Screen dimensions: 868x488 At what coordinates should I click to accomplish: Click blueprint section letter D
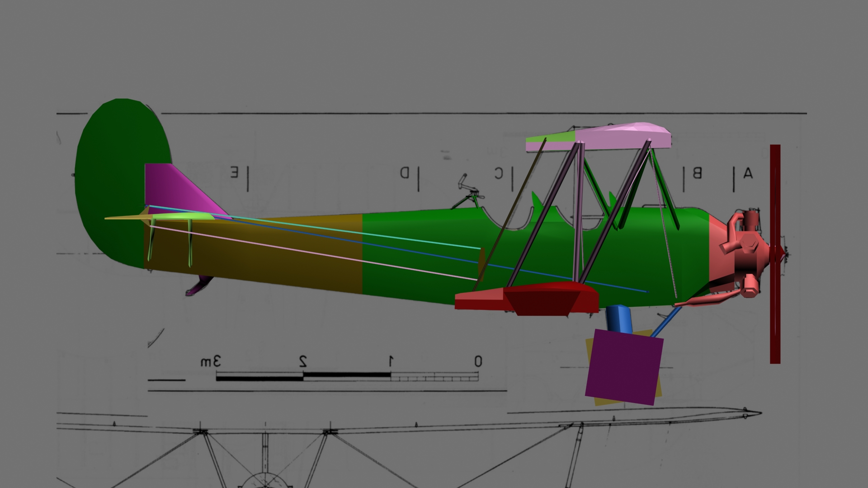point(405,173)
